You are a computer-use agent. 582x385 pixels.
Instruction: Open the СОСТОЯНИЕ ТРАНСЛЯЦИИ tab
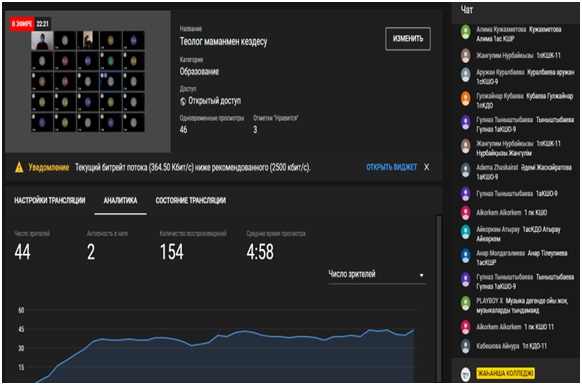point(190,201)
